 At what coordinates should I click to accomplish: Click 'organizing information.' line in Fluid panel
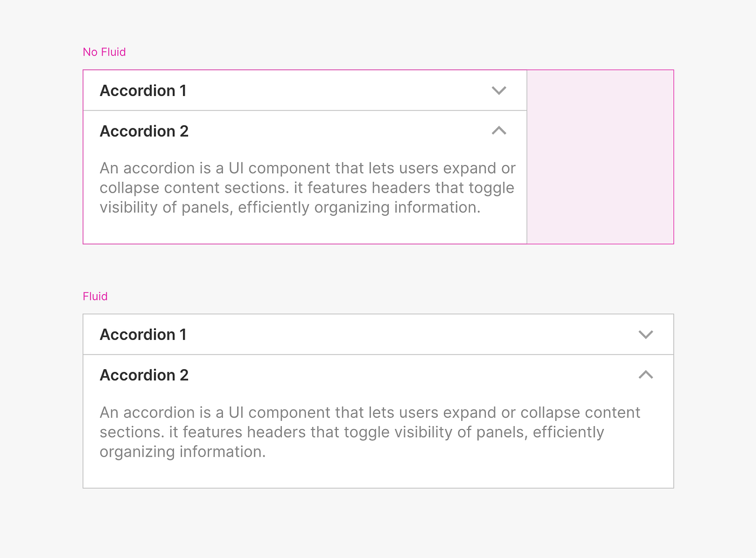coord(183,452)
